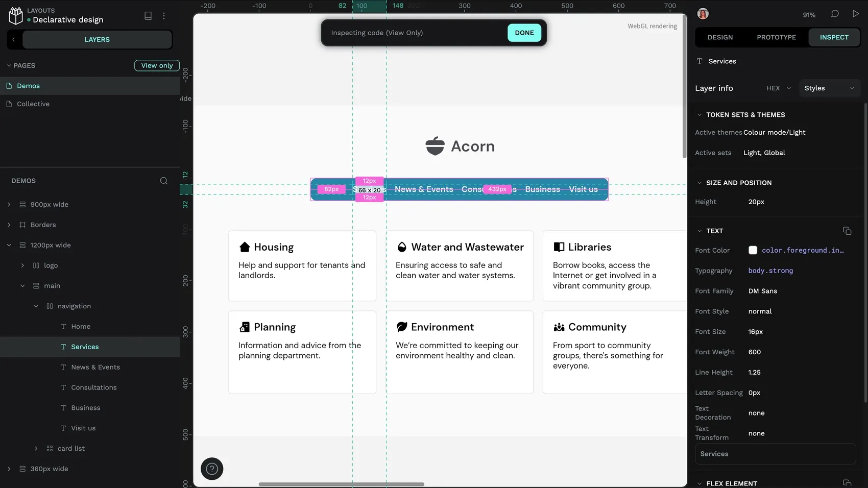Image resolution: width=868 pixels, height=488 pixels.
Task: Switch to the DESIGN tab
Action: 720,37
